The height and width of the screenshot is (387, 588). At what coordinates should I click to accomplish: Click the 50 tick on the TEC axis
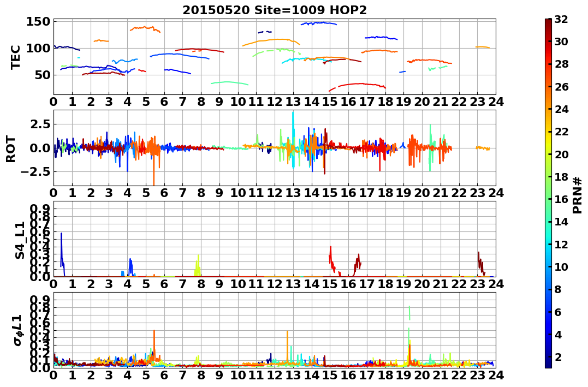[x=43, y=75]
